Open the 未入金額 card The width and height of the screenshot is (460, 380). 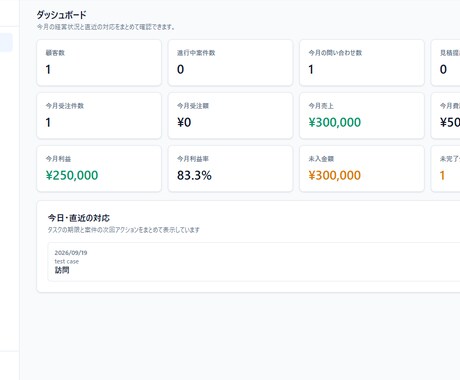click(362, 169)
